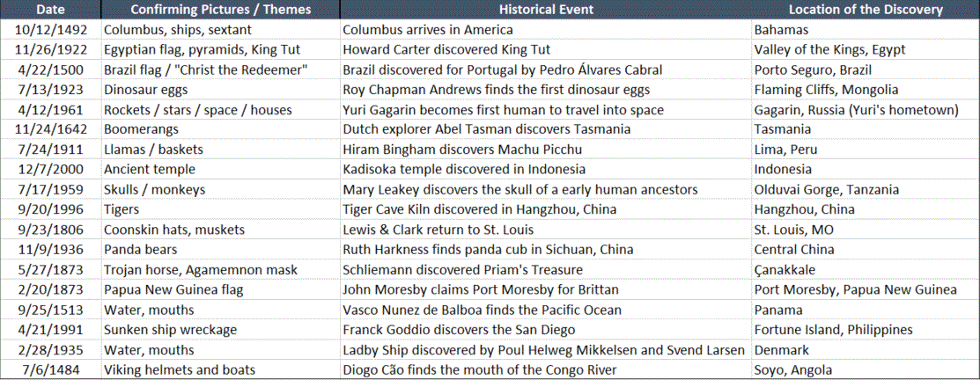Click the Location of the Discovery header

coord(865,10)
